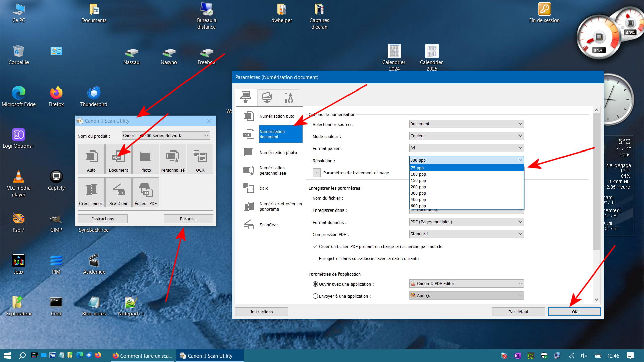644x362 pixels.
Task: Open the general settings tools tab icon
Action: click(x=288, y=98)
